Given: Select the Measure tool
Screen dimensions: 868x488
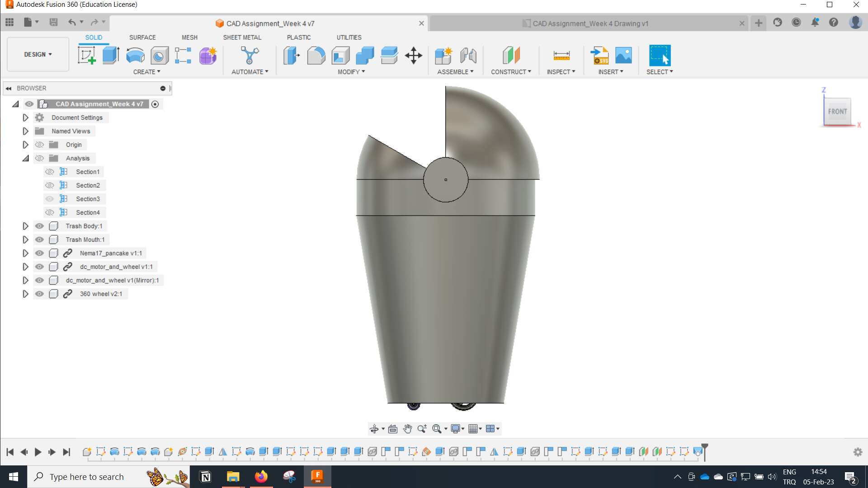Looking at the screenshot, I should coord(561,56).
